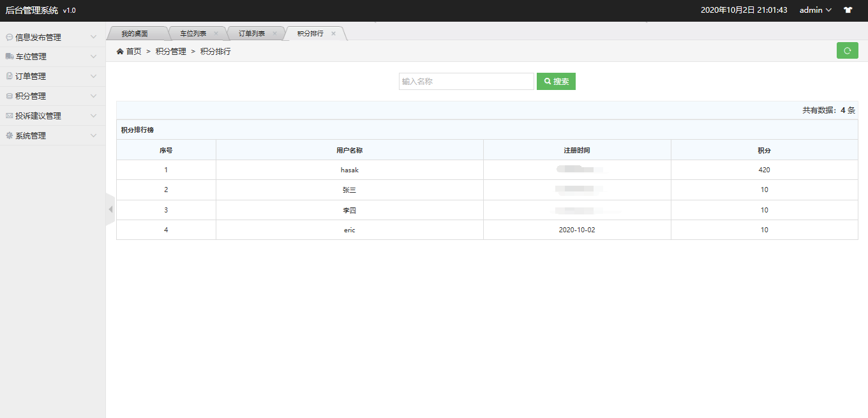The width and height of the screenshot is (868, 418).
Task: Click the score value 420
Action: [765, 170]
